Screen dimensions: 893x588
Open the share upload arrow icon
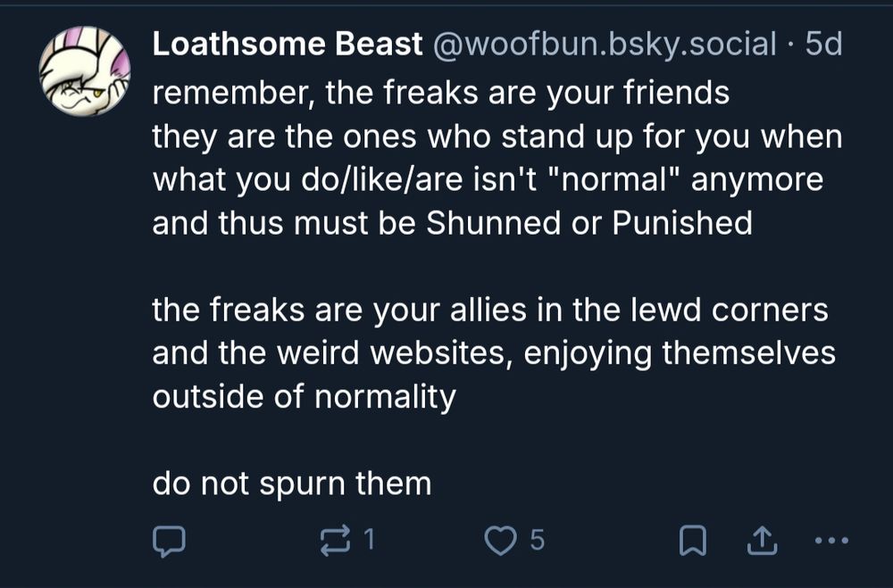click(x=763, y=539)
